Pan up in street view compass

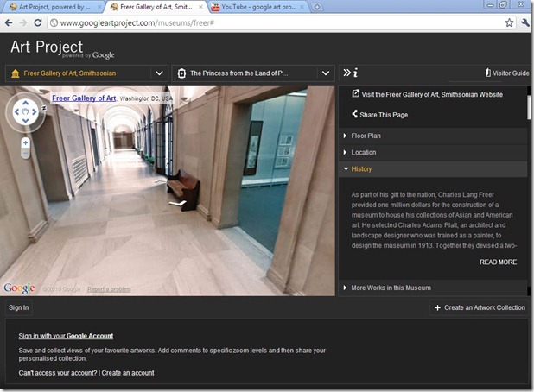(x=26, y=103)
